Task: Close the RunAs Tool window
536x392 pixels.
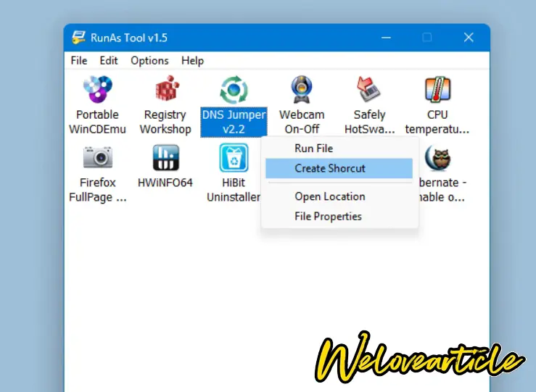Action: (x=469, y=38)
